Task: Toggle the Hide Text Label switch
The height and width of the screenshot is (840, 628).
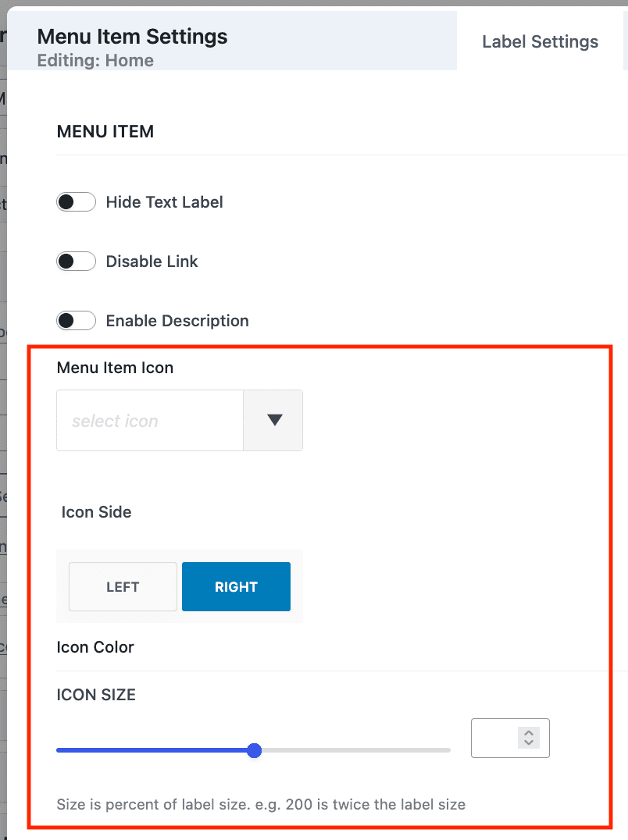Action: click(76, 201)
